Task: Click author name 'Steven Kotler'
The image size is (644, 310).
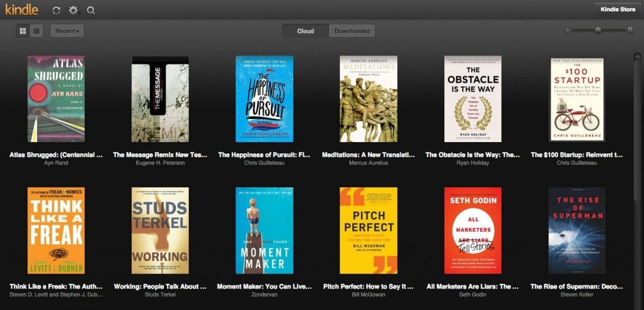Action: click(577, 294)
